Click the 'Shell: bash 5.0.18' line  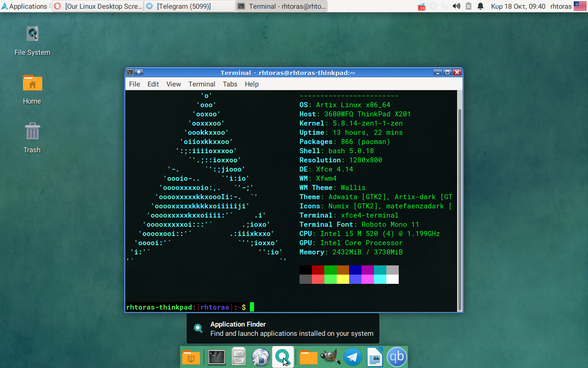click(x=337, y=151)
